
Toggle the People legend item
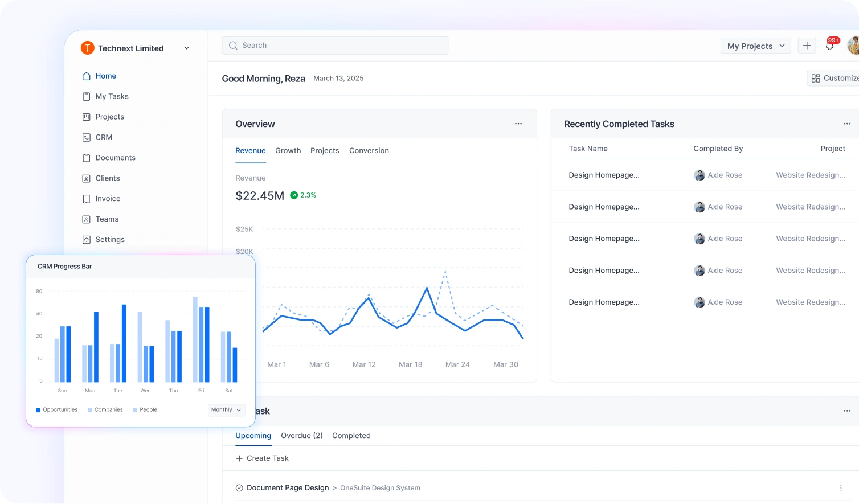tap(145, 410)
